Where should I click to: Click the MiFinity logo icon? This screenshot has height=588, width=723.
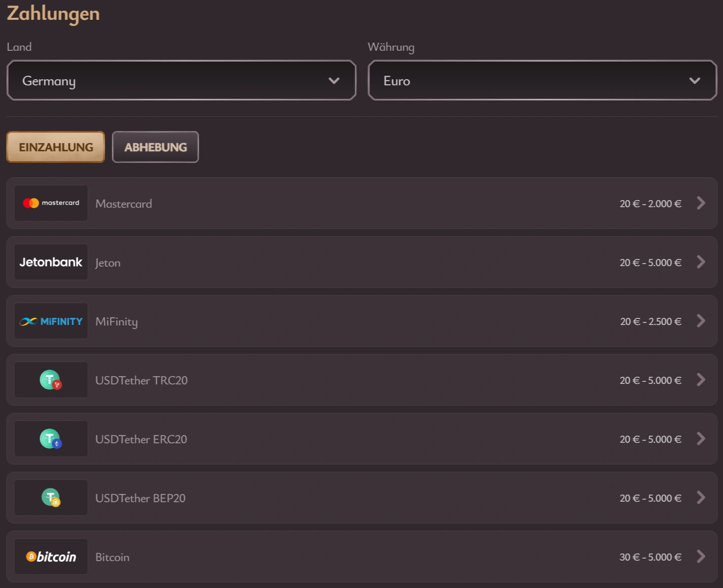pos(51,321)
